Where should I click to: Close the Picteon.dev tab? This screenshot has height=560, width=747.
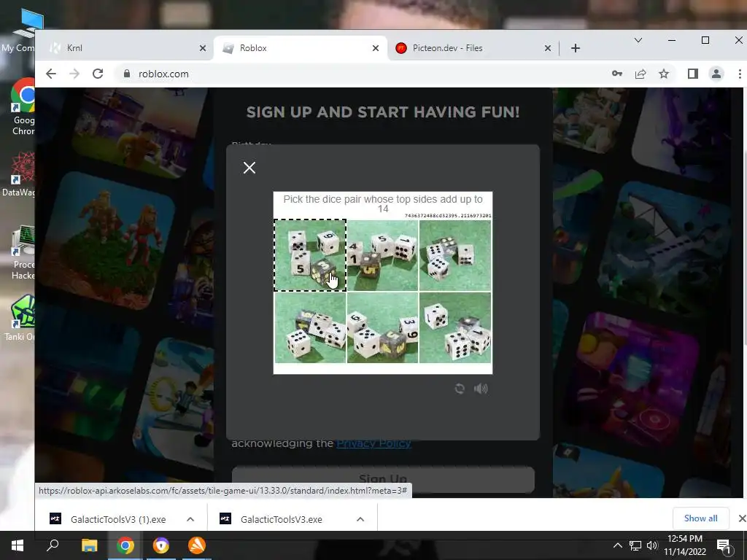pos(547,48)
